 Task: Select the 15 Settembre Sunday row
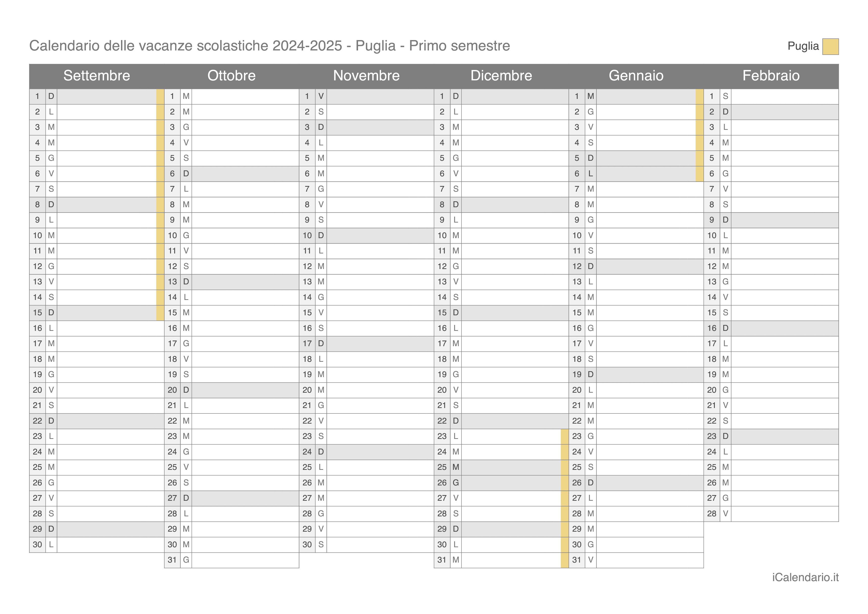[97, 313]
